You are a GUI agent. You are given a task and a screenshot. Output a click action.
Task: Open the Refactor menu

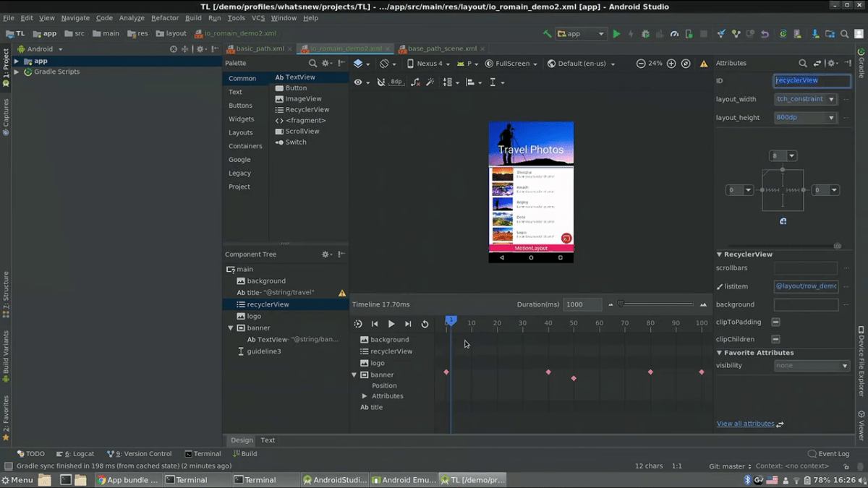point(165,17)
